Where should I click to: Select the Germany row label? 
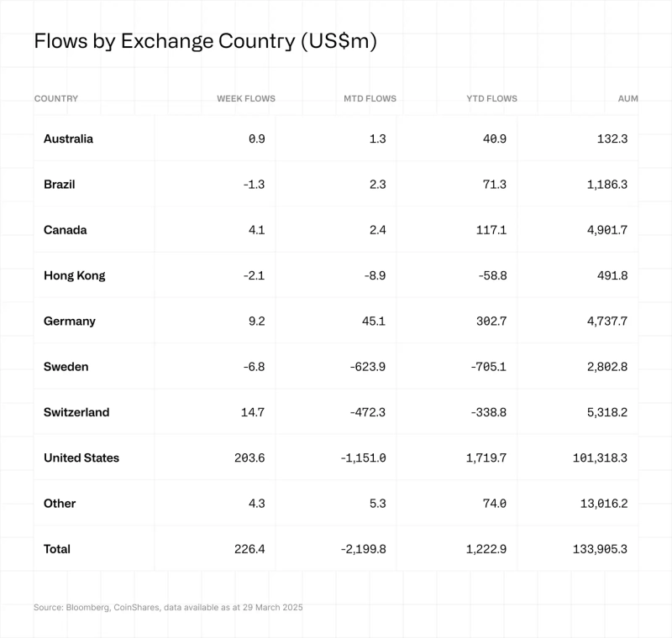coord(70,321)
